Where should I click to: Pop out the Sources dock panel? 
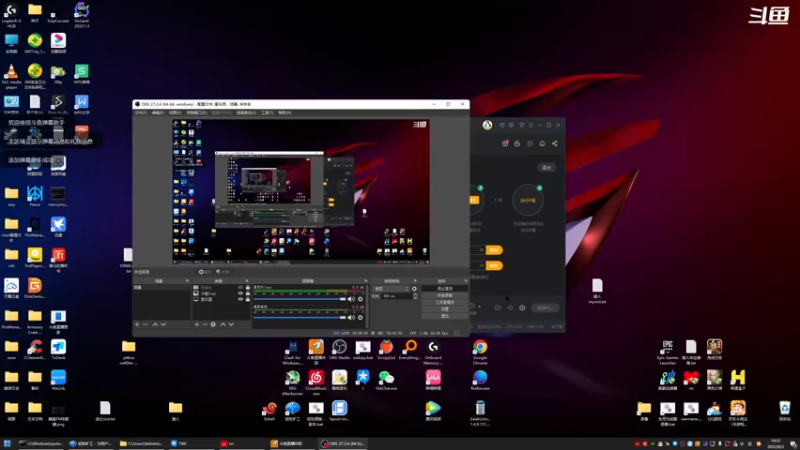[246, 281]
